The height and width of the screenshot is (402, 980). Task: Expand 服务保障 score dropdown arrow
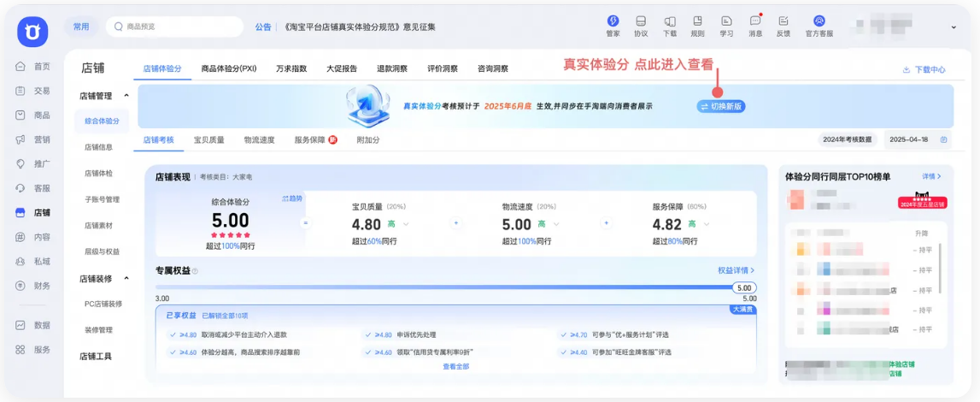click(x=707, y=224)
